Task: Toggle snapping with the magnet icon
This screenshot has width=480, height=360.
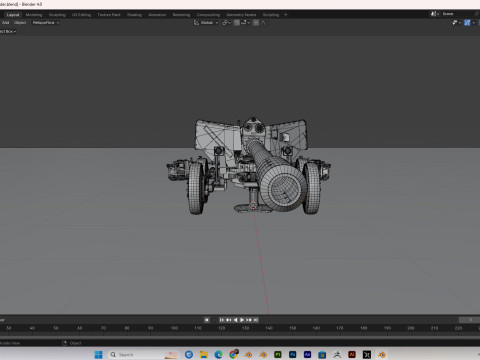Action: (x=236, y=23)
